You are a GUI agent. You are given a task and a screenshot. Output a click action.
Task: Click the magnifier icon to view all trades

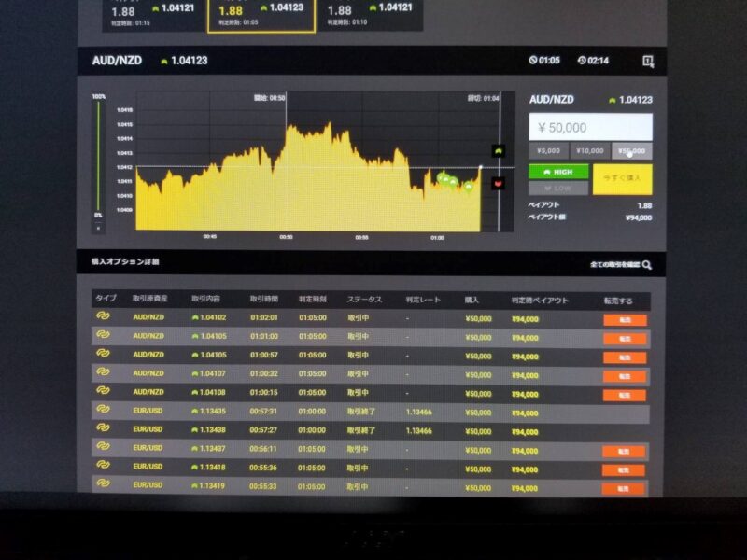[x=647, y=265]
